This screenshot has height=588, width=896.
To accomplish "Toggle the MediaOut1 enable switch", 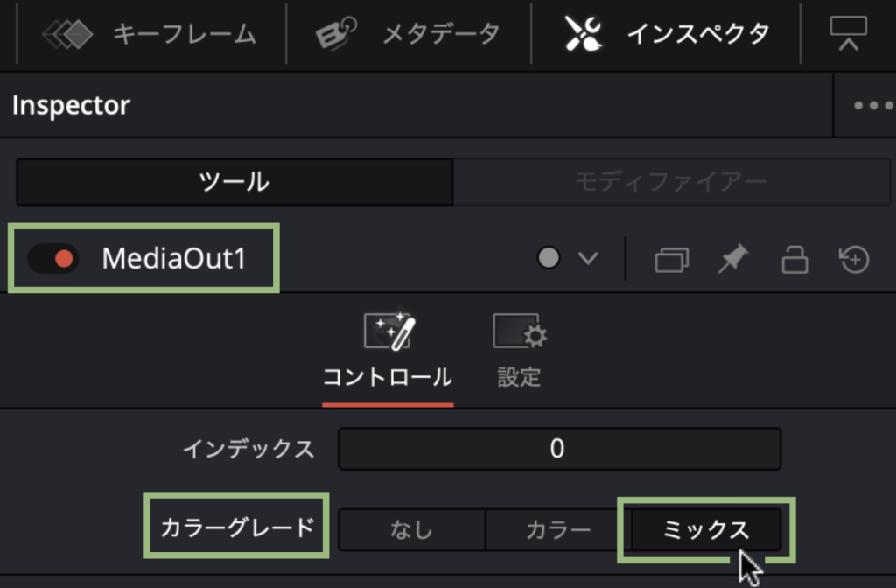I will point(52,259).
